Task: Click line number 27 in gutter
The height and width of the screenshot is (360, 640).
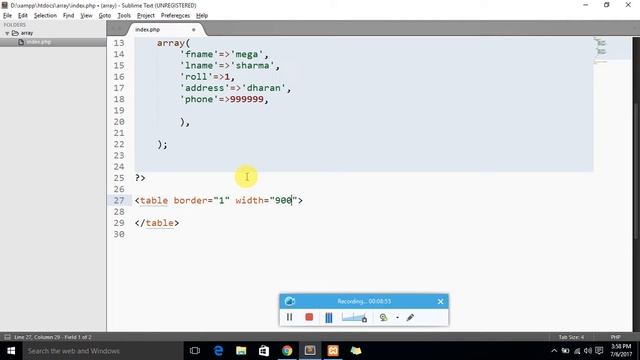Action: coord(119,200)
